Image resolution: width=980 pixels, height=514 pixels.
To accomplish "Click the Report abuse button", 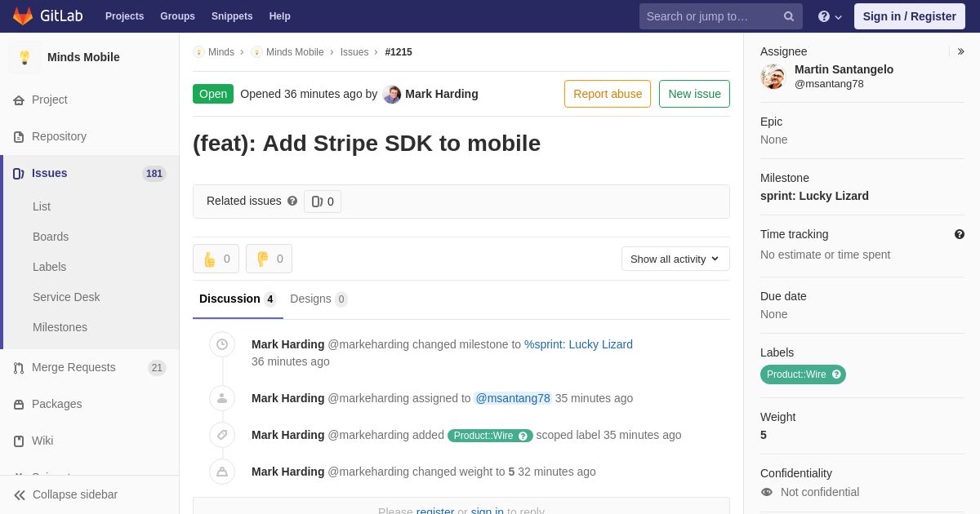I will (x=608, y=94).
